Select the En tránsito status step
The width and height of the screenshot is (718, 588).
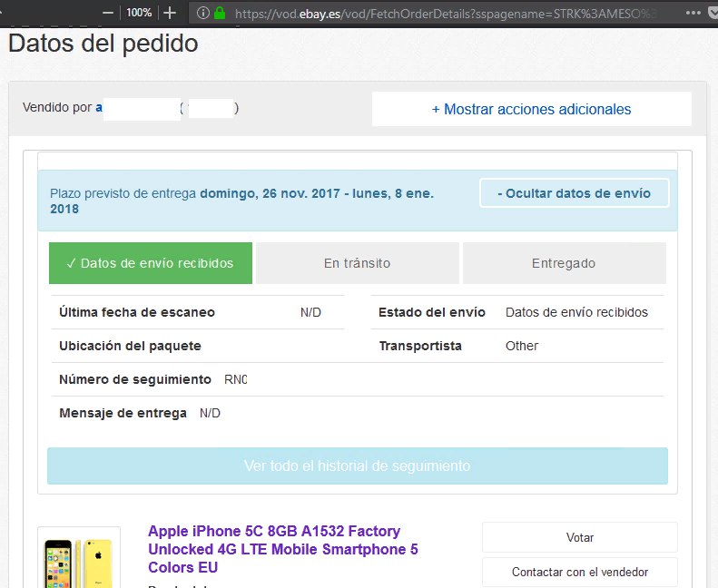coord(357,263)
